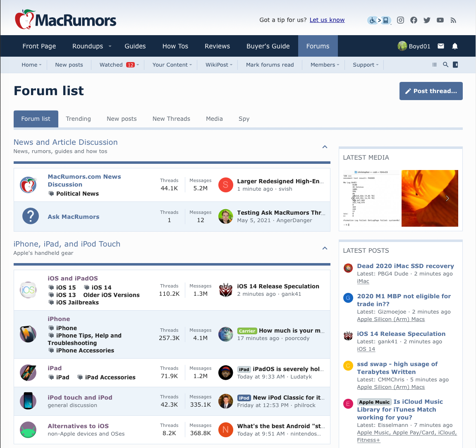Switch to the Spy tab

pos(244,119)
